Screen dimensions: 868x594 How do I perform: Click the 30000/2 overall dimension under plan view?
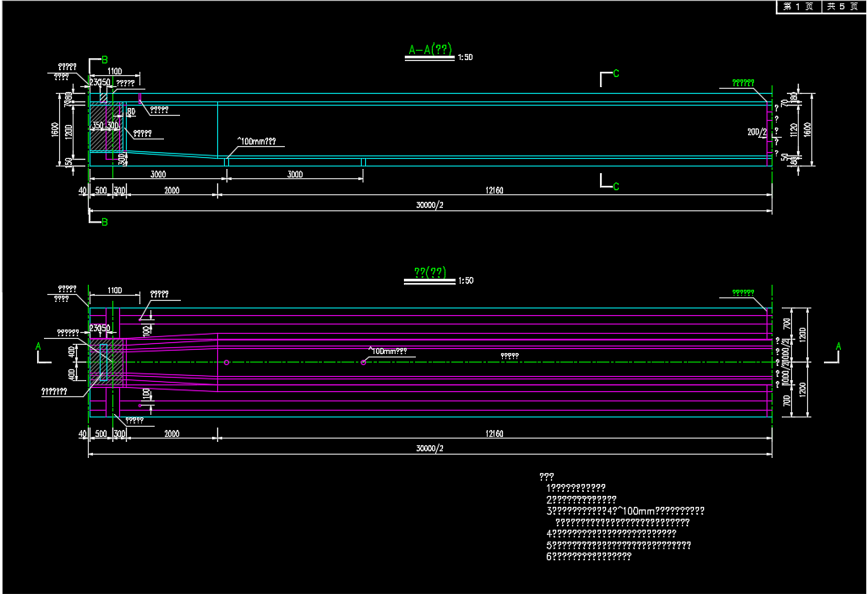click(430, 449)
